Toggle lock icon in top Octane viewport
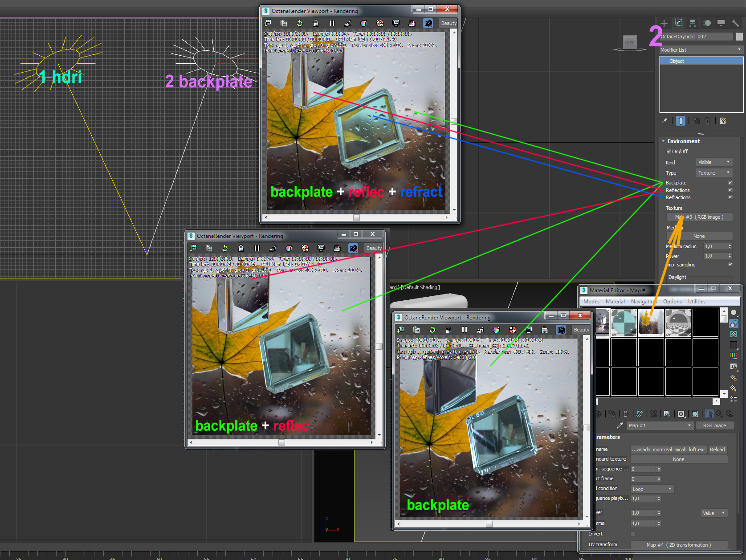This screenshot has height=560, width=746. pyautogui.click(x=316, y=23)
